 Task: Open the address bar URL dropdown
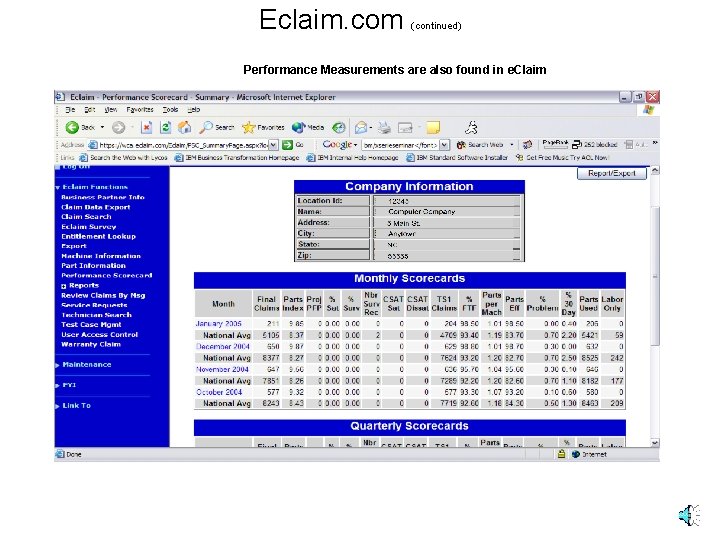coord(273,145)
